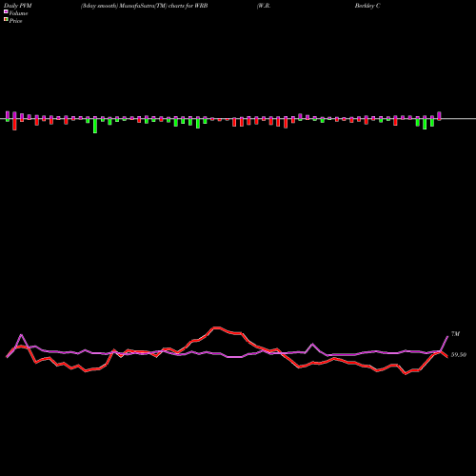Click the last magenta bar of the histogram
476x476 pixels.
tap(439, 115)
